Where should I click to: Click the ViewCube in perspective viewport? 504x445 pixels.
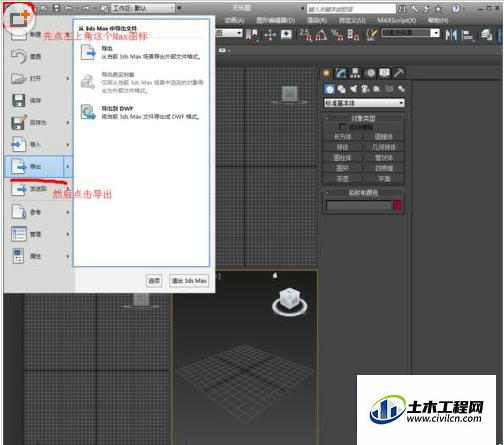289,302
